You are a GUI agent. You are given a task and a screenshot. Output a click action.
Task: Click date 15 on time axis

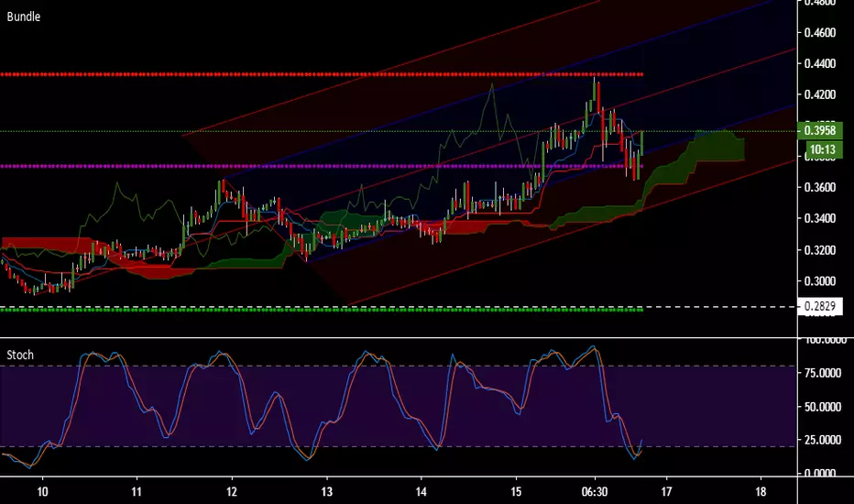[516, 492]
